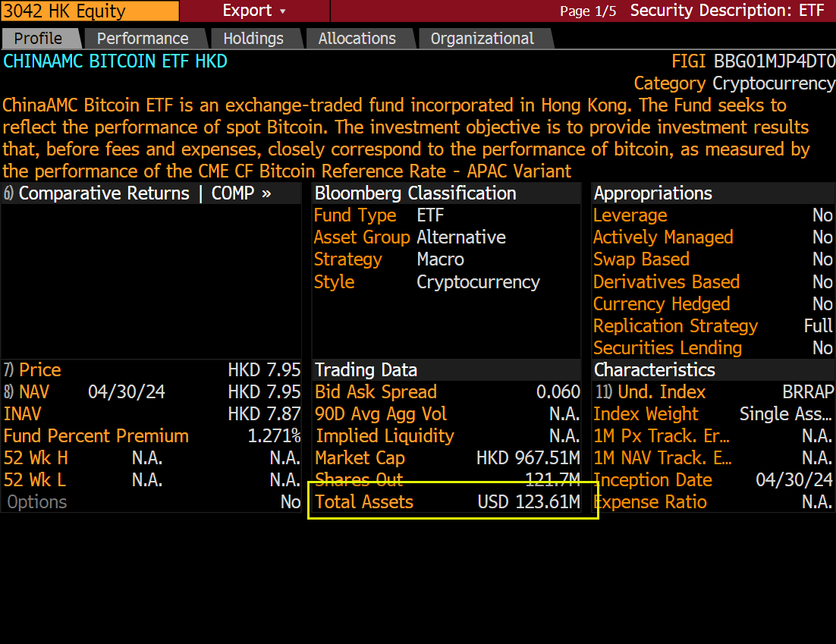Open Comparative Returns COMP link
This screenshot has width=836, height=644.
144,193
